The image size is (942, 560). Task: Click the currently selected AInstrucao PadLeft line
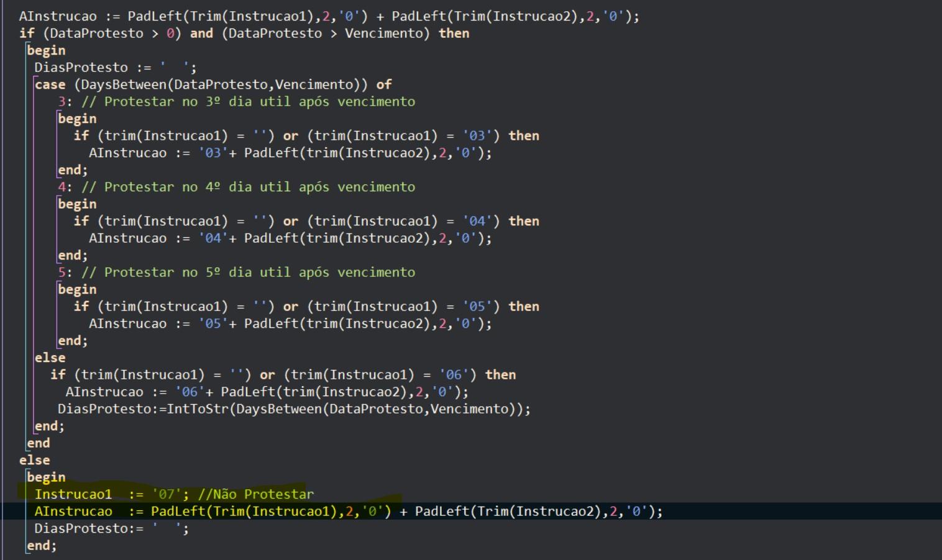click(x=349, y=512)
